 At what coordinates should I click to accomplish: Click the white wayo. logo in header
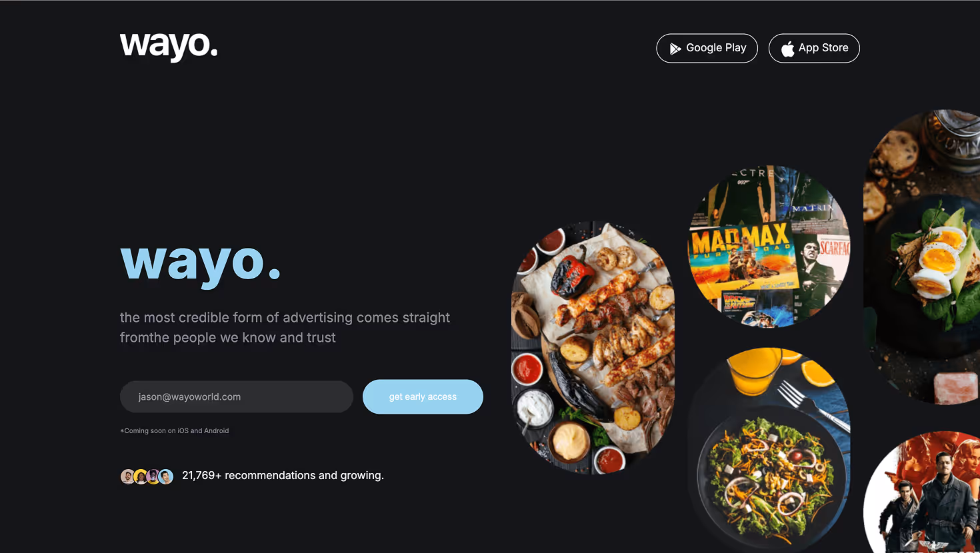pyautogui.click(x=169, y=47)
